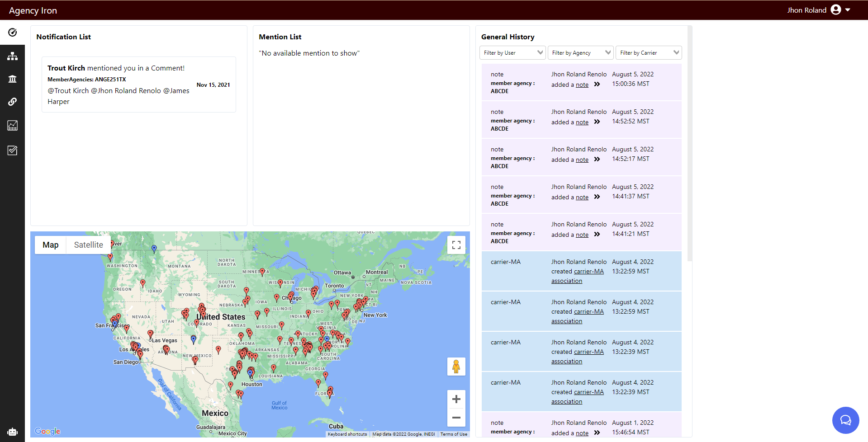Click the robot icon at sidebar bottom
The image size is (868, 442).
(x=12, y=432)
